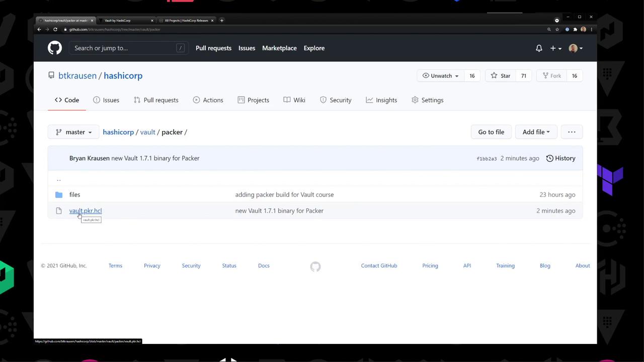This screenshot has height=362, width=644.
Task: Click the Unwatch button
Action: (x=440, y=76)
